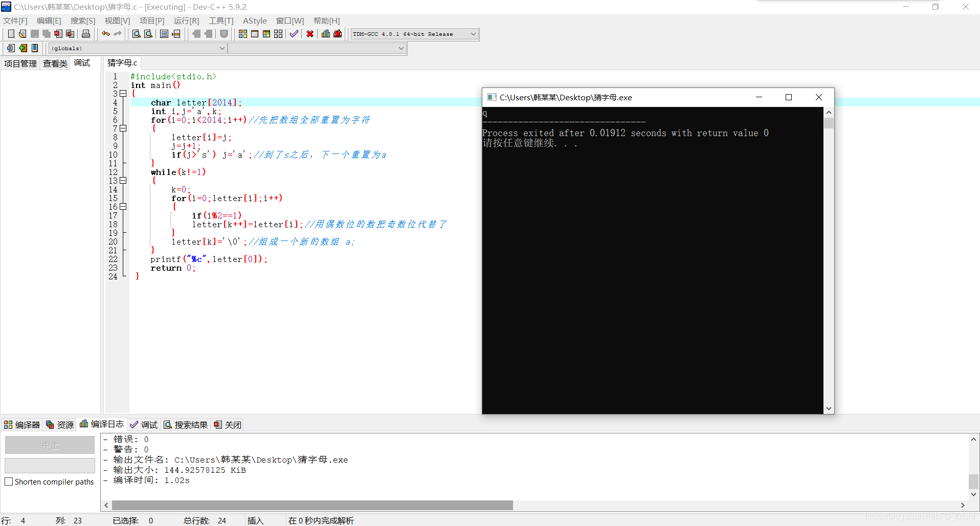
Task: Click the blue bookmark icon in second toolbar
Action: click(x=35, y=48)
